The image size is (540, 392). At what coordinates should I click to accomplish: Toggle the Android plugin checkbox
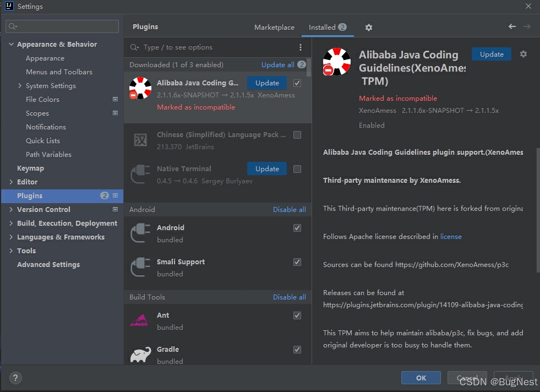[x=297, y=228]
